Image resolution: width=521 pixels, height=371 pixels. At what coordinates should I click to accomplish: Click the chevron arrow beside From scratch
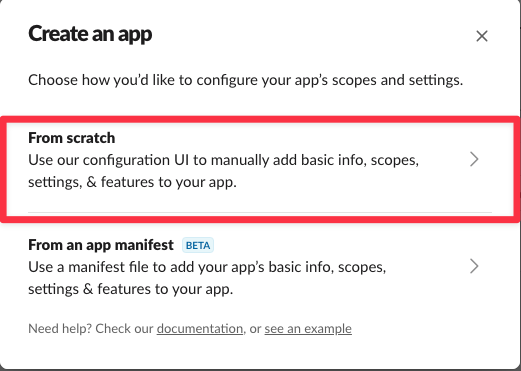[x=474, y=159]
